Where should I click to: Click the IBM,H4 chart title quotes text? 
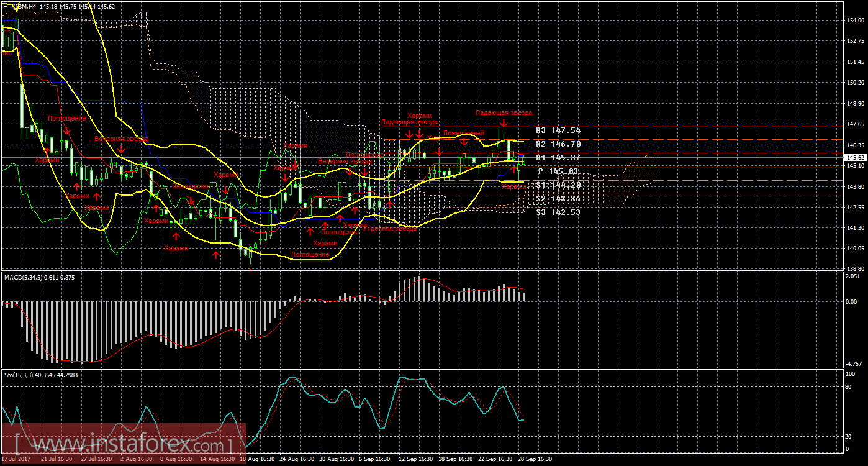[63, 6]
